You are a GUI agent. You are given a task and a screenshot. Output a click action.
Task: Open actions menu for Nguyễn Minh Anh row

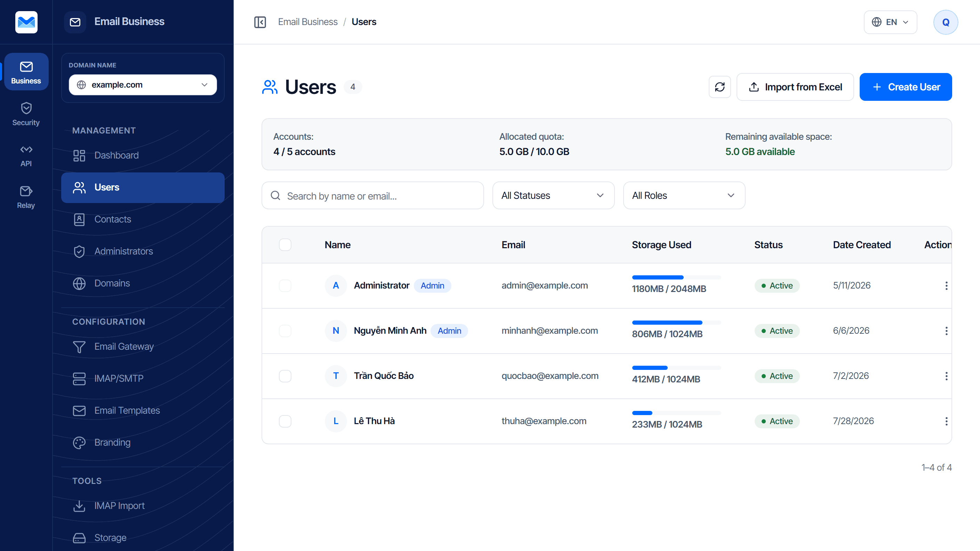(946, 331)
